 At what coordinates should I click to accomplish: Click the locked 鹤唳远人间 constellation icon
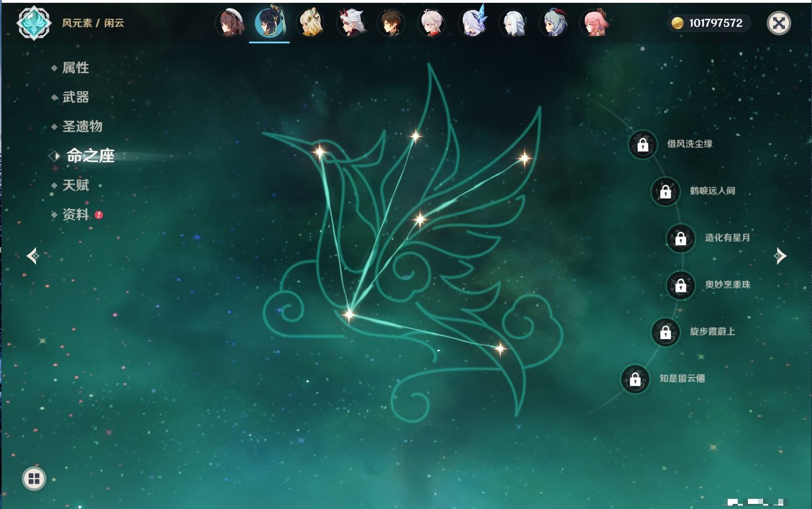pyautogui.click(x=666, y=191)
